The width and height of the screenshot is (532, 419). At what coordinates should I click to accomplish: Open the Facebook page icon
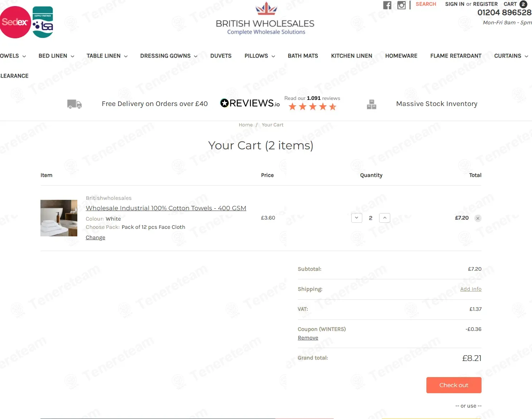point(387,5)
